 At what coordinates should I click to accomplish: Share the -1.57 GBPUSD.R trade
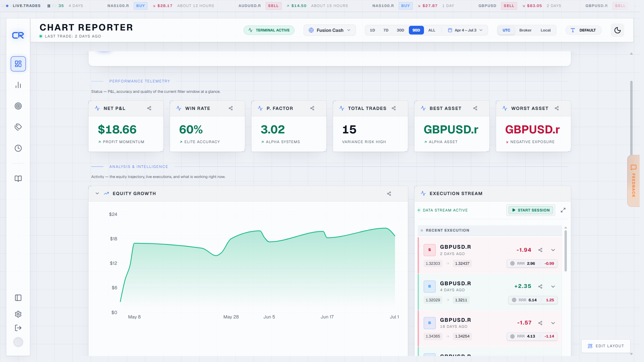pos(540,323)
